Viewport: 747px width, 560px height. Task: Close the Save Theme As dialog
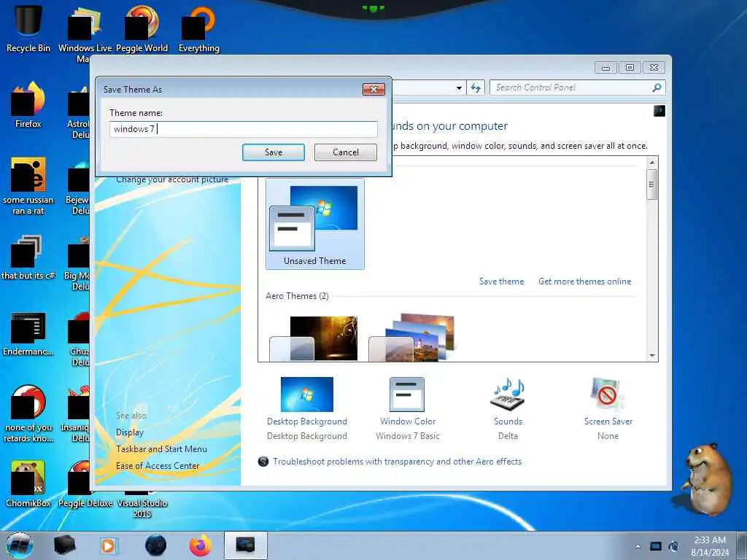click(373, 89)
